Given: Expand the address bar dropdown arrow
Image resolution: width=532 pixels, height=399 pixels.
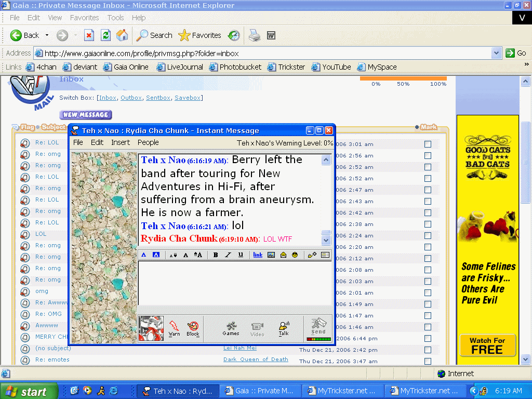Looking at the screenshot, I should tap(496, 54).
